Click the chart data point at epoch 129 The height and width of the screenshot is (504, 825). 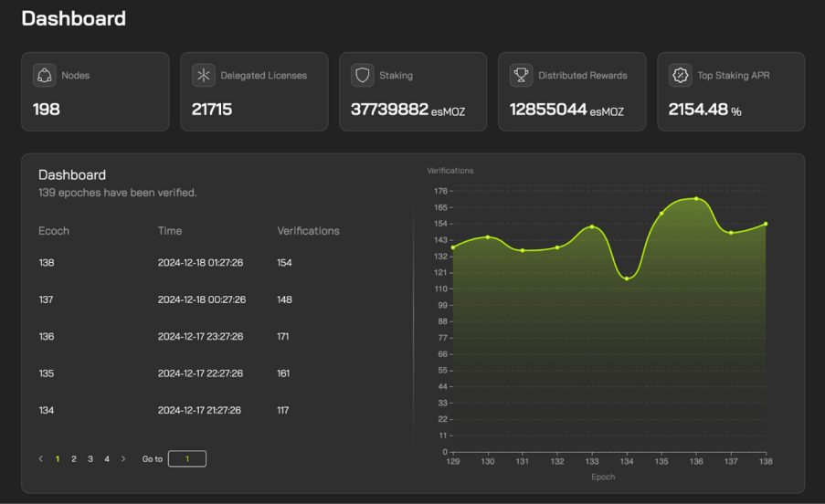(452, 247)
